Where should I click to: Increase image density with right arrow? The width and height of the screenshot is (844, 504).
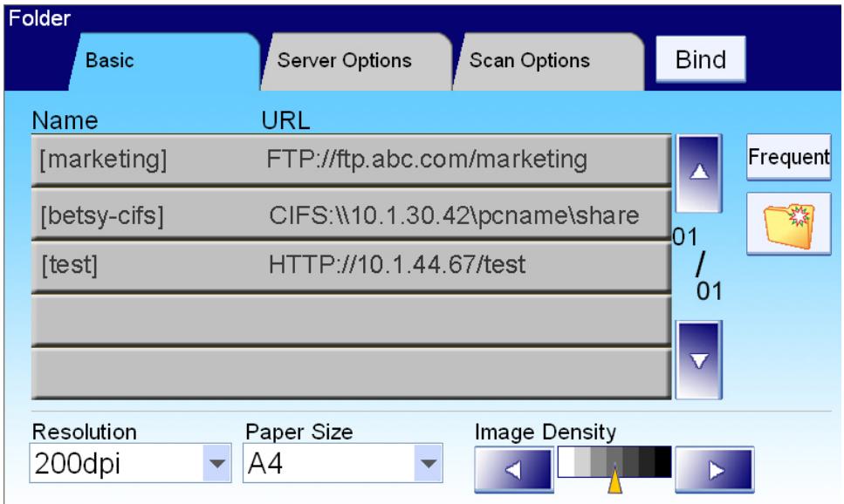point(714,470)
